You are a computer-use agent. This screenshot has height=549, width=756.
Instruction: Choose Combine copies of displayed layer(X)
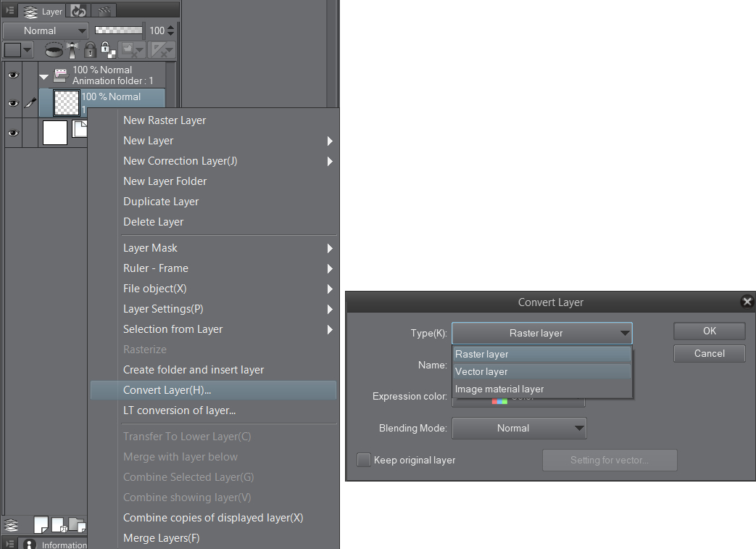point(213,517)
